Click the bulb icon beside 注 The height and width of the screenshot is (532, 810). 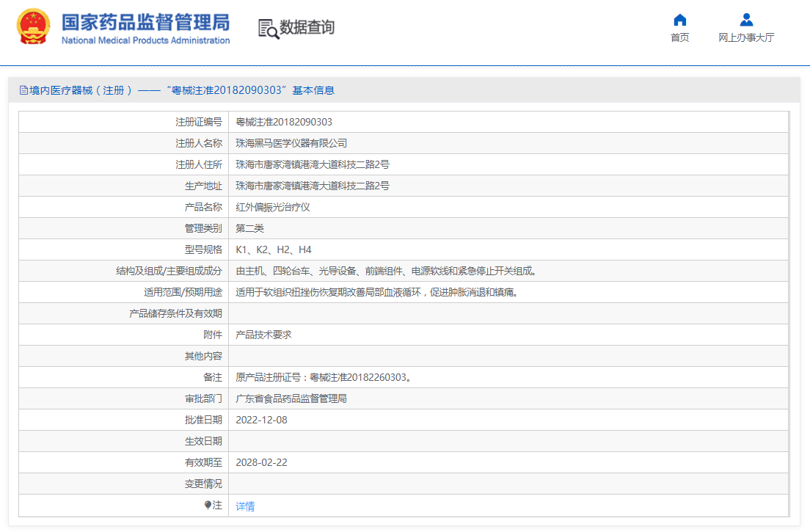click(x=208, y=506)
